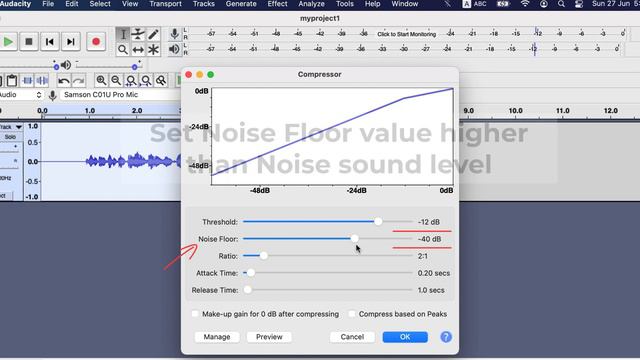The image size is (640, 360).
Task: Click the playback volume slider handle
Action: tap(134, 67)
